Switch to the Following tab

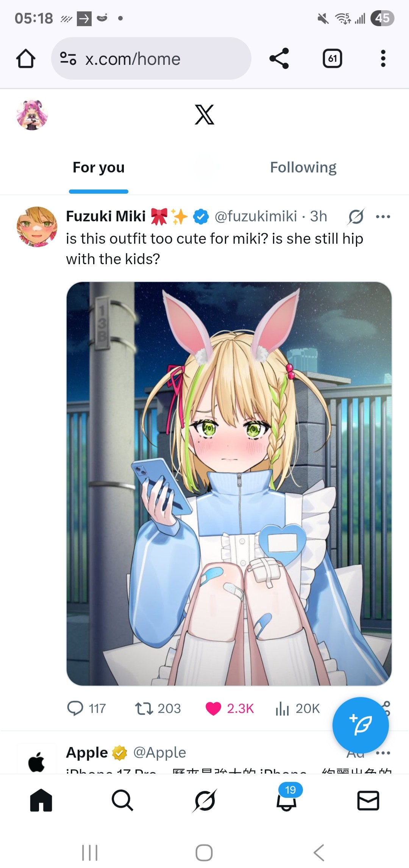[x=303, y=168]
